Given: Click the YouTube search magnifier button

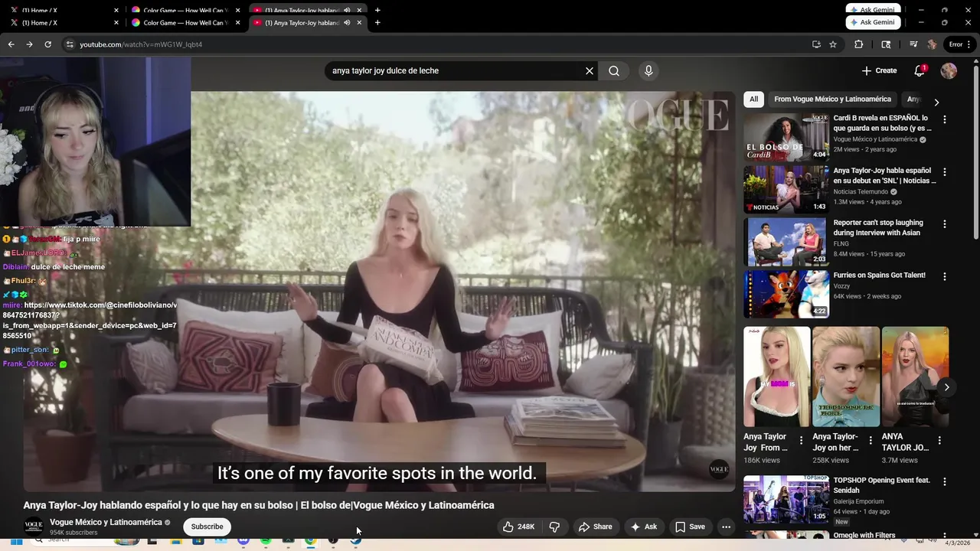Looking at the screenshot, I should pyautogui.click(x=614, y=70).
